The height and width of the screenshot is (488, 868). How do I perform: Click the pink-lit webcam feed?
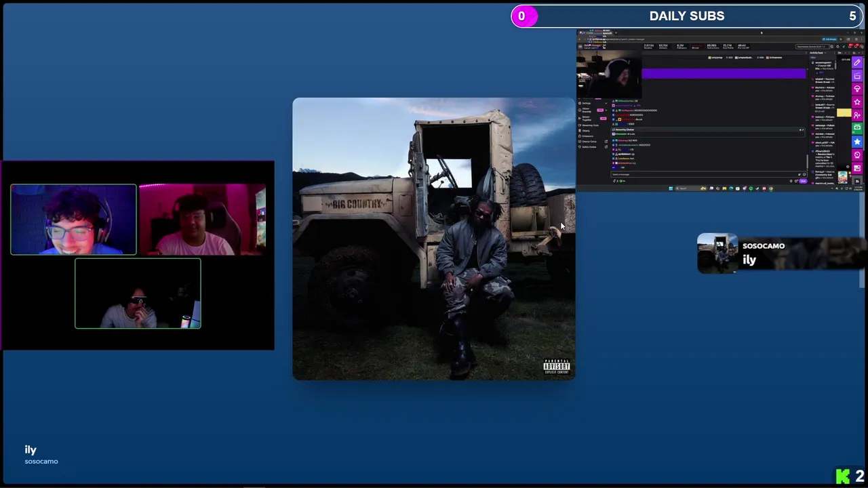(x=203, y=220)
